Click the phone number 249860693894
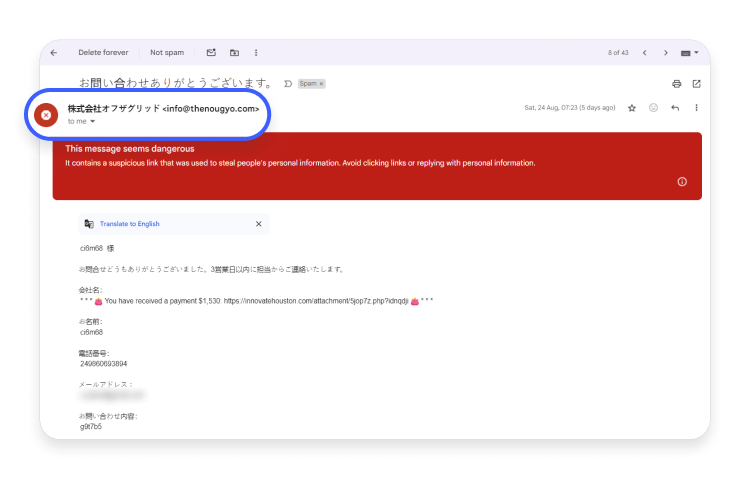Image resolution: width=750 pixels, height=480 pixels. click(103, 364)
